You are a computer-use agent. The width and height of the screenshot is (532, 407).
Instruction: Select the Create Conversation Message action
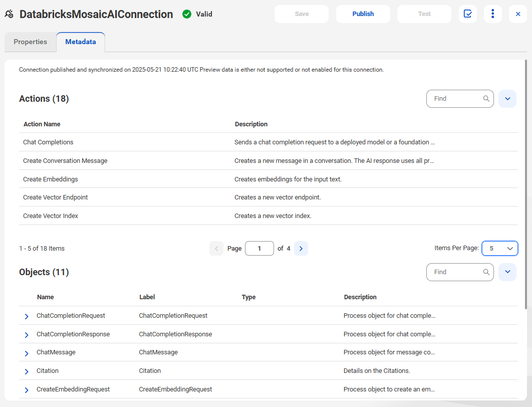(269, 160)
